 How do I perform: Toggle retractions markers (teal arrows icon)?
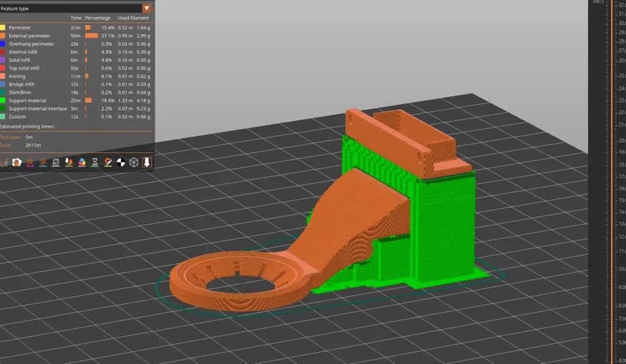[42, 162]
